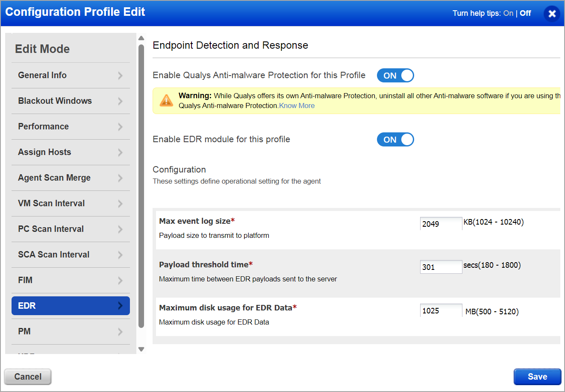The image size is (565, 392).
Task: Open PM section
Action: pos(71,331)
